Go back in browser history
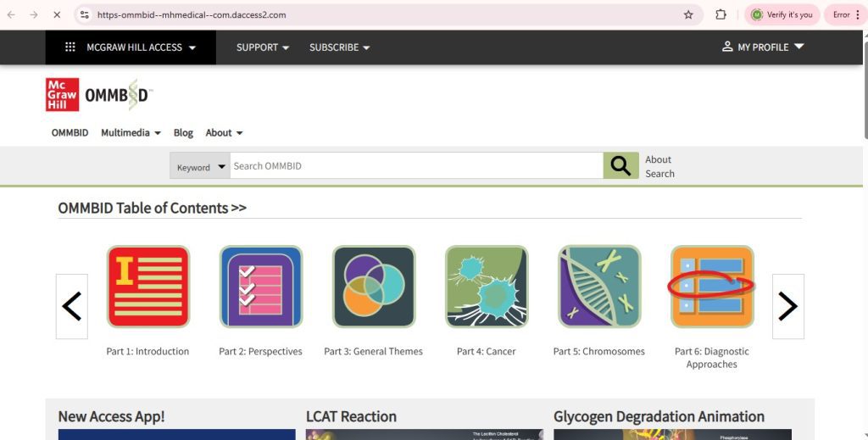 pyautogui.click(x=11, y=15)
